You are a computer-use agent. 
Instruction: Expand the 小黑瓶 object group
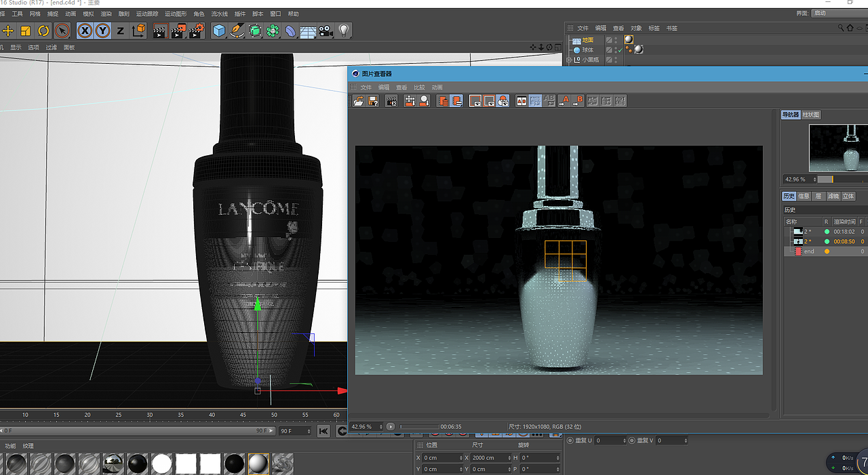(569, 60)
